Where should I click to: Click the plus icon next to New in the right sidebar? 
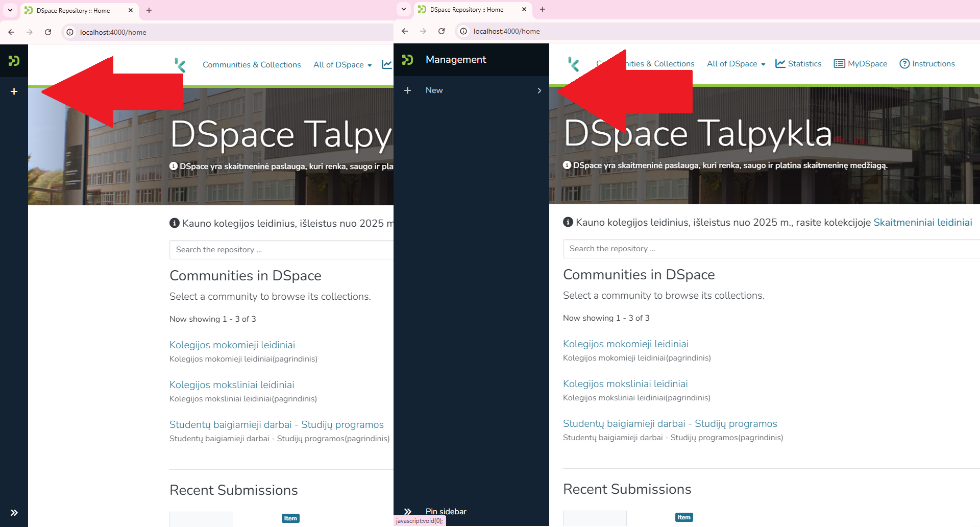coord(407,90)
